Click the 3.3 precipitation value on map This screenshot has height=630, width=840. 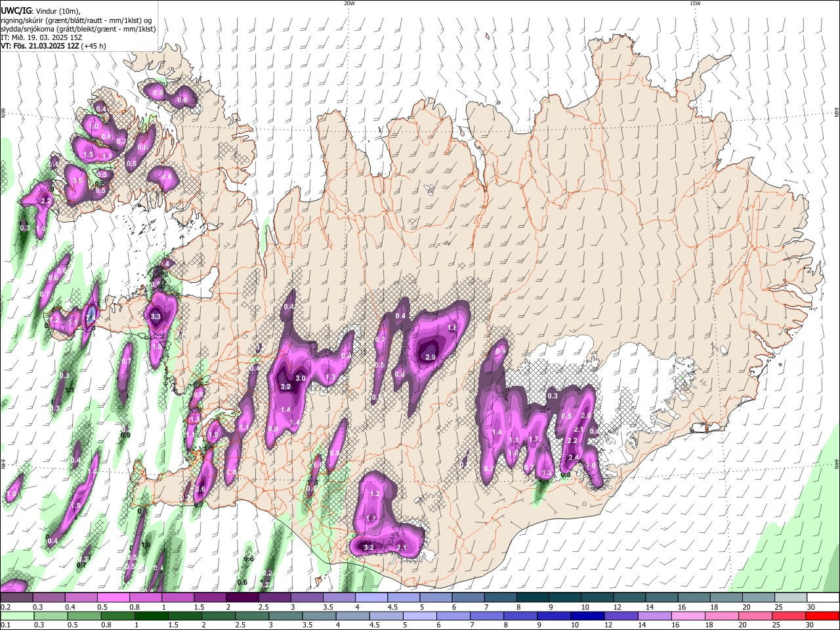tap(156, 316)
